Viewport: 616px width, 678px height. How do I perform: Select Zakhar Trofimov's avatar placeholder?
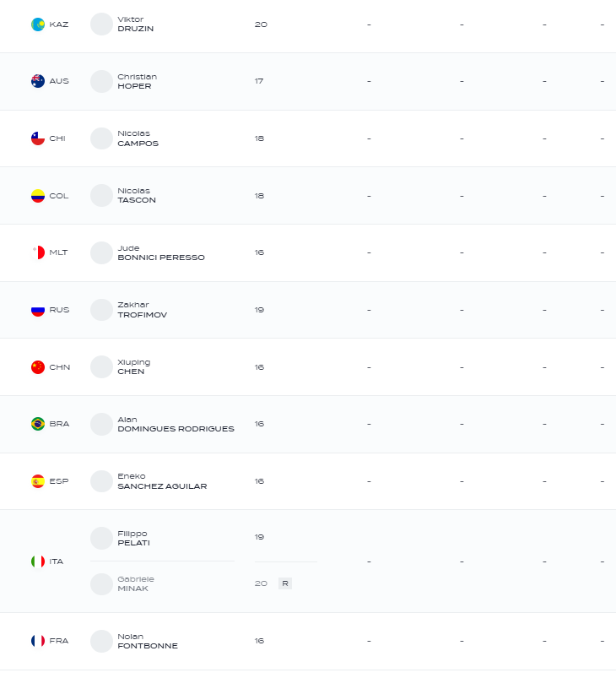click(x=101, y=310)
